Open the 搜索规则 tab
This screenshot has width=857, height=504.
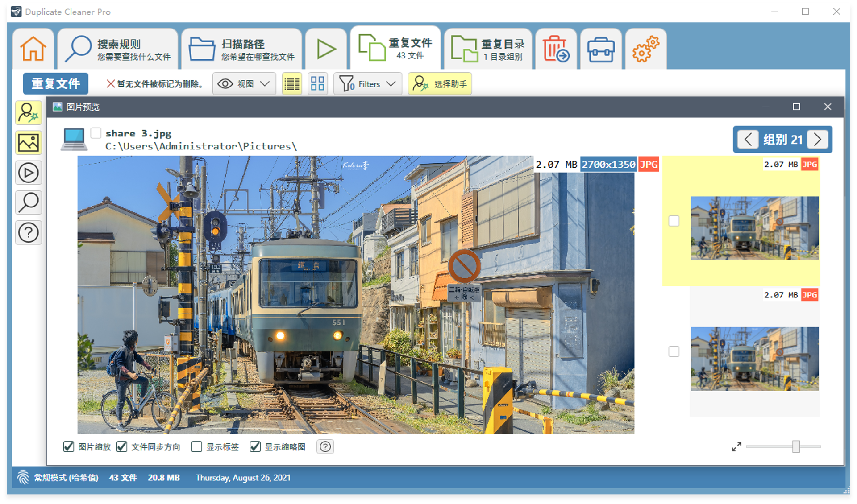118,49
